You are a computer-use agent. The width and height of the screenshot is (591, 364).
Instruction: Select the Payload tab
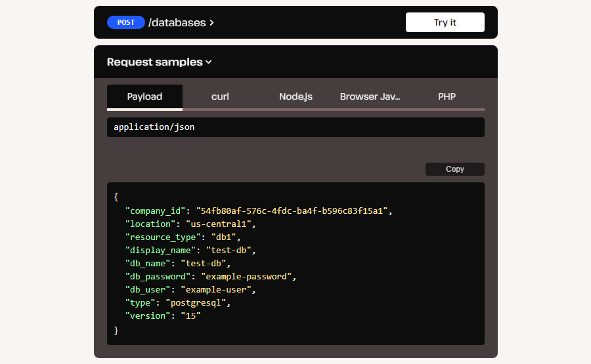(x=144, y=96)
